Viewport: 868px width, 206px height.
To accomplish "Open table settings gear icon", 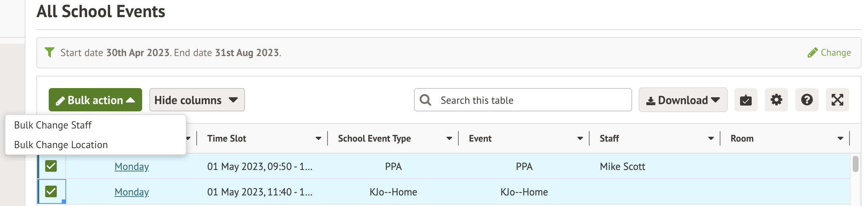I will coord(776,100).
